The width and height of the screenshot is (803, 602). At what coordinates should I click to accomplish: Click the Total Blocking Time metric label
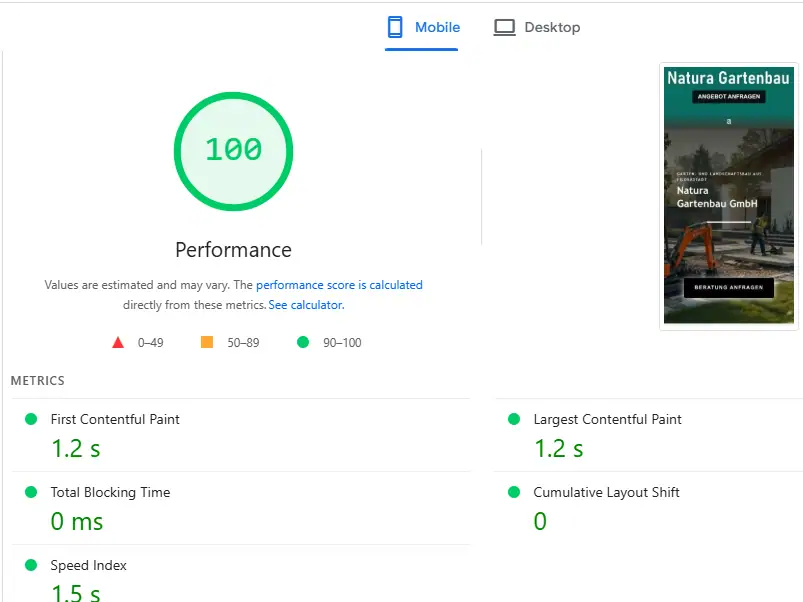pos(110,492)
